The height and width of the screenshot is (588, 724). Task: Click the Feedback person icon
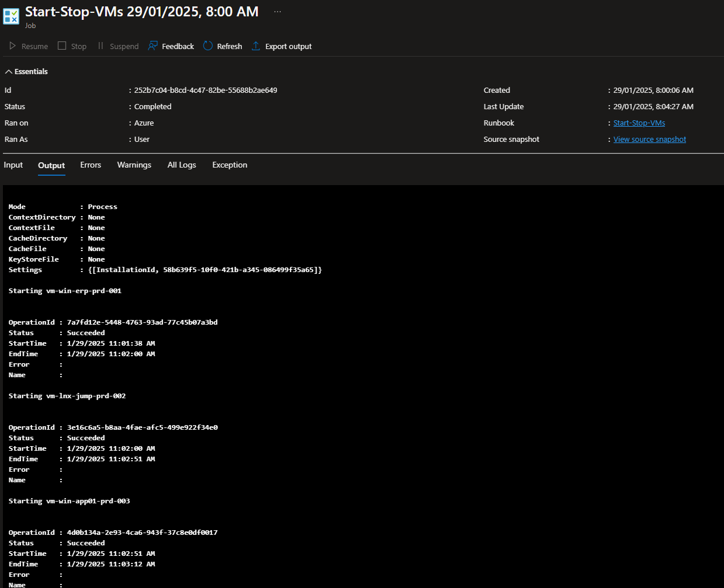pos(153,46)
